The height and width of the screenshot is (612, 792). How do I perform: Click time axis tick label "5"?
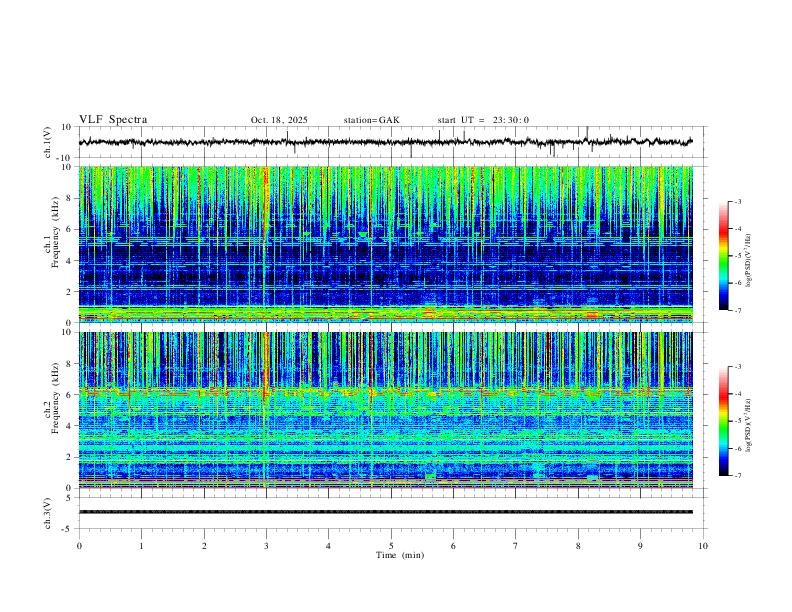391,546
